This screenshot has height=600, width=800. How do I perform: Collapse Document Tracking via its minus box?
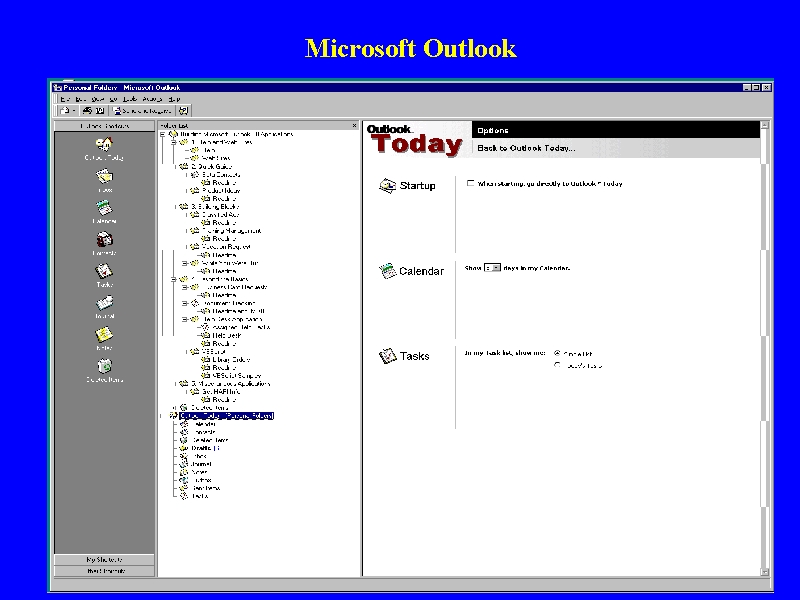click(x=185, y=303)
